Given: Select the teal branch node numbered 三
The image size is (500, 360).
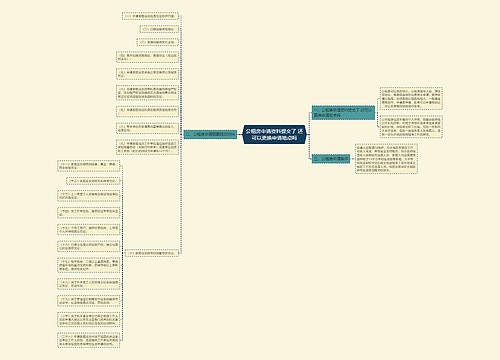Looking at the screenshot, I should [x=210, y=134].
